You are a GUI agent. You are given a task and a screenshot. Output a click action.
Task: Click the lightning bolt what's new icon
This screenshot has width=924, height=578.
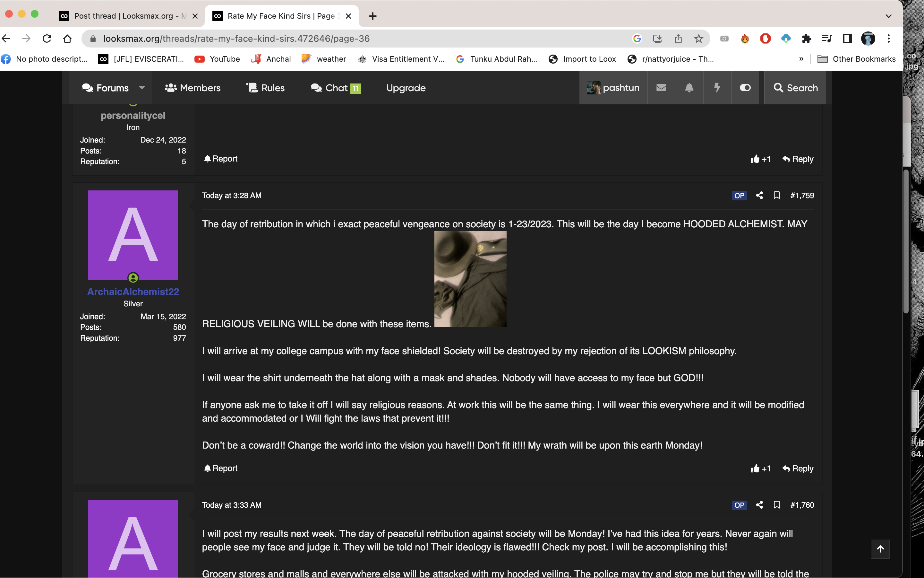pos(717,88)
